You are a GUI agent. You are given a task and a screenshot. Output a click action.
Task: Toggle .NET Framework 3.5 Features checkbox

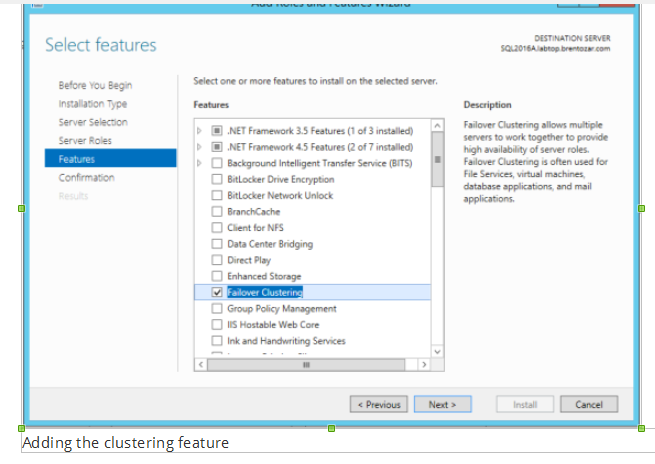point(217,131)
